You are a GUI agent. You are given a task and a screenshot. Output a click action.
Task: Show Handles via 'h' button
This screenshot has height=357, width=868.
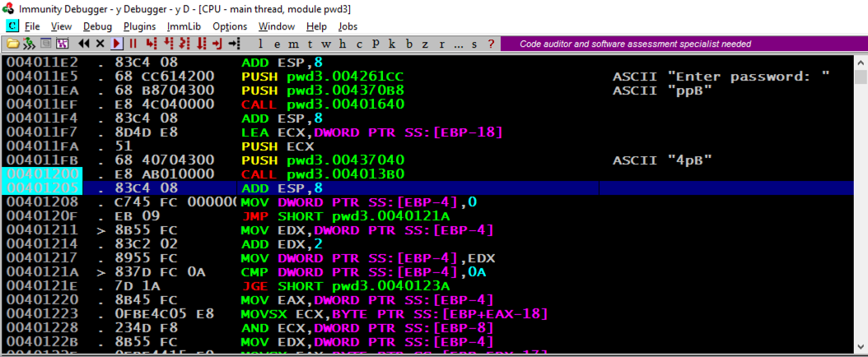click(343, 44)
